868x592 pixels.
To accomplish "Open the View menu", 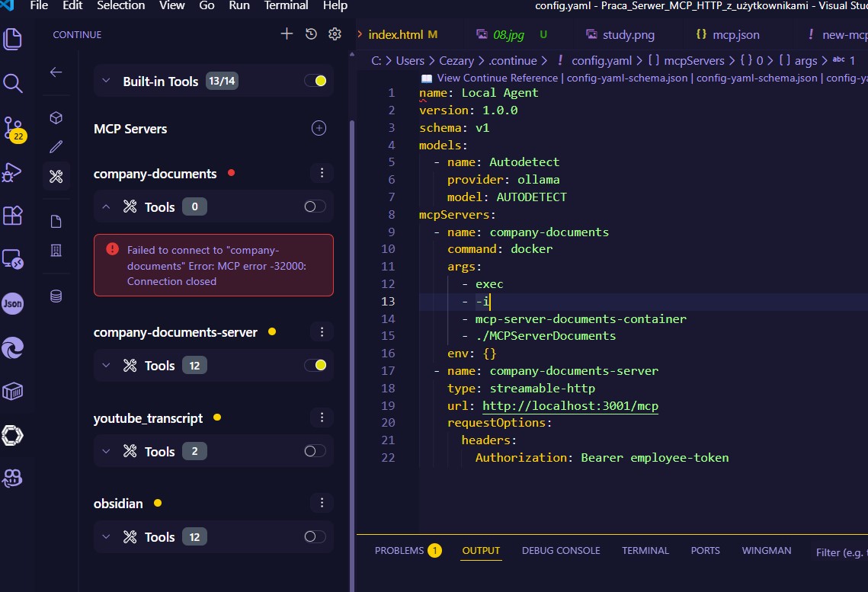I will pyautogui.click(x=171, y=5).
